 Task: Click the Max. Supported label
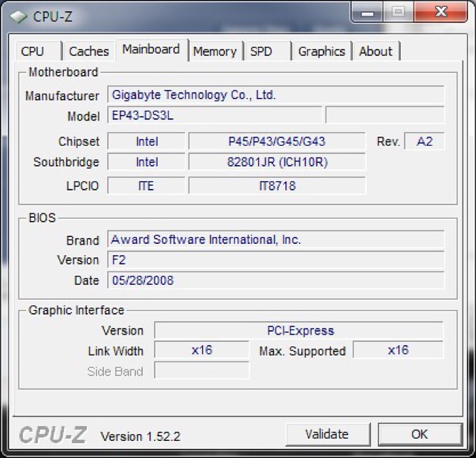click(x=303, y=351)
